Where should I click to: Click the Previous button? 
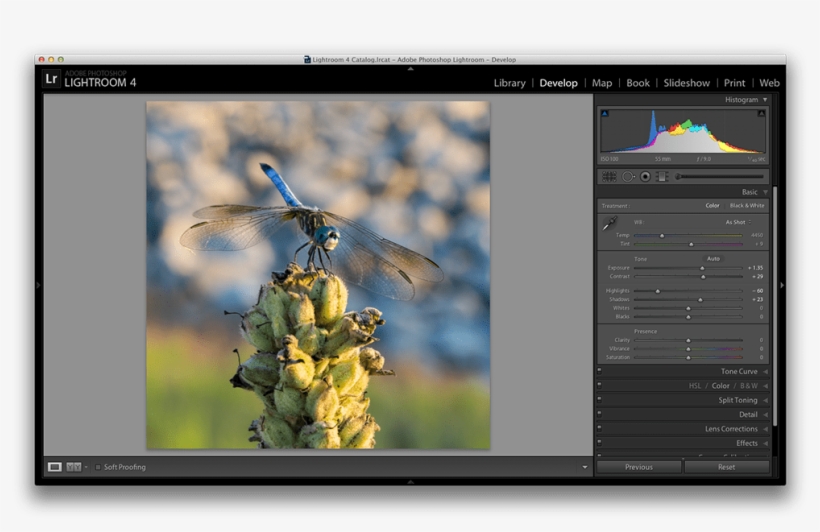coord(639,467)
